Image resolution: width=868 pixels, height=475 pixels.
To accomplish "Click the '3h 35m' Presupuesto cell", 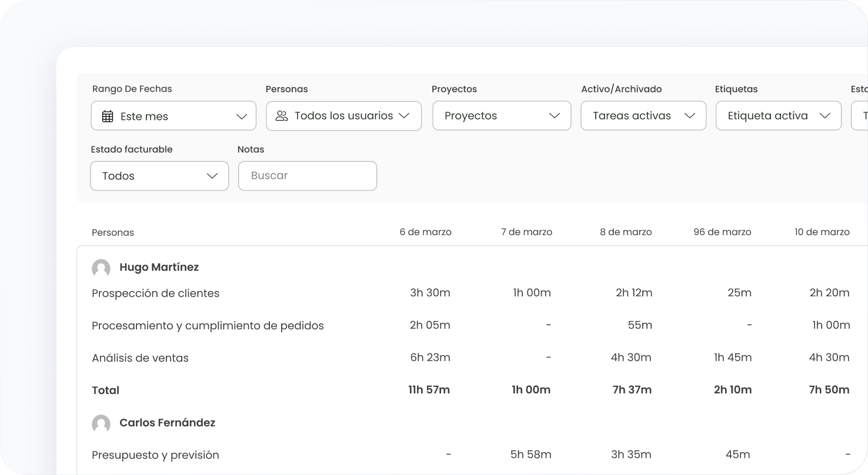I will (x=631, y=454).
